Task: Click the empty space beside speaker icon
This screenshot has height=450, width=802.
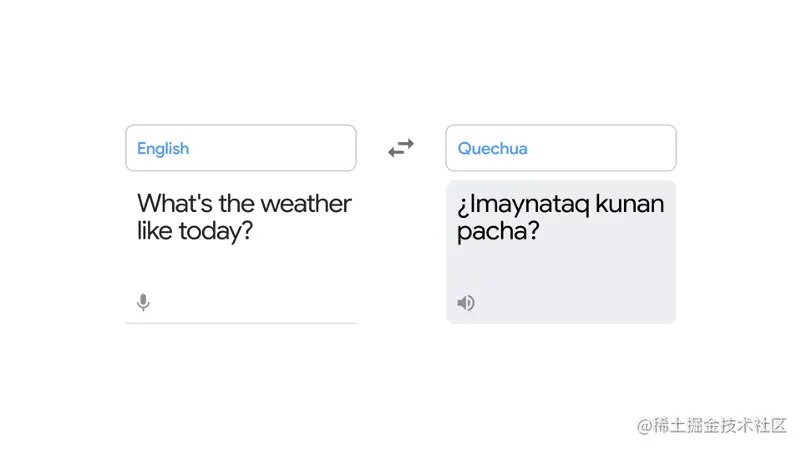Action: point(570,302)
